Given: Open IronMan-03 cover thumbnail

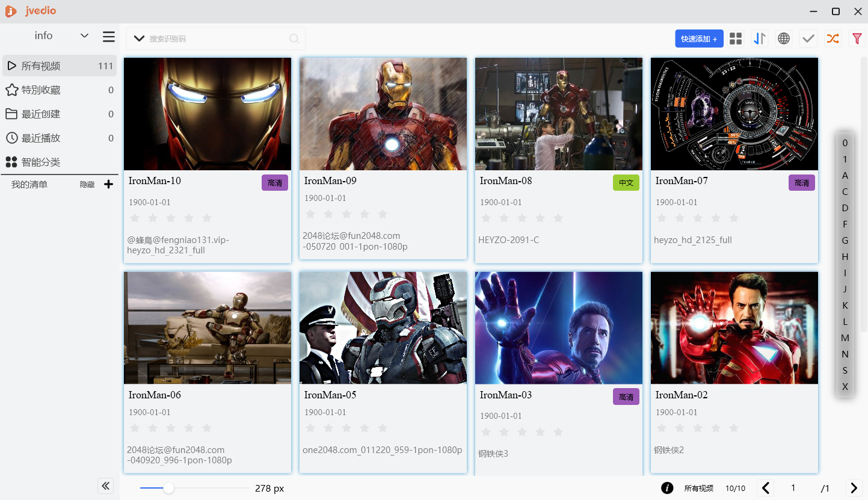Looking at the screenshot, I should coord(559,328).
